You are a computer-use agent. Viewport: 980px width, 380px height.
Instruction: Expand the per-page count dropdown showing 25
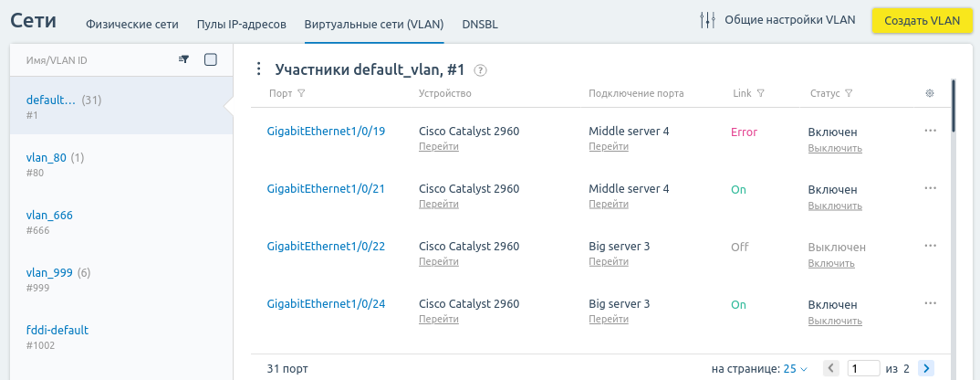coord(796,369)
